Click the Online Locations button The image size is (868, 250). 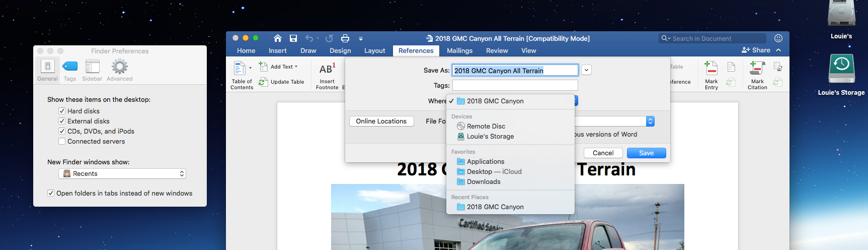[x=381, y=121]
